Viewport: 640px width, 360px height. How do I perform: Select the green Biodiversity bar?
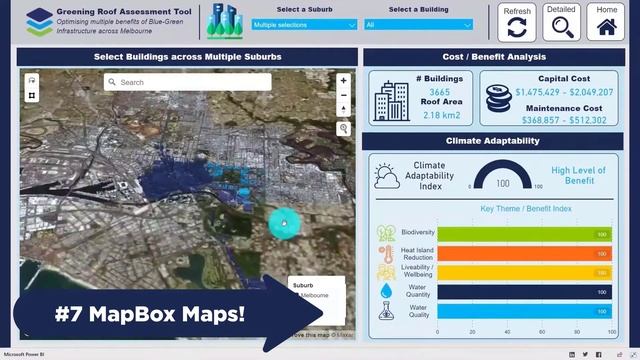[524, 234]
